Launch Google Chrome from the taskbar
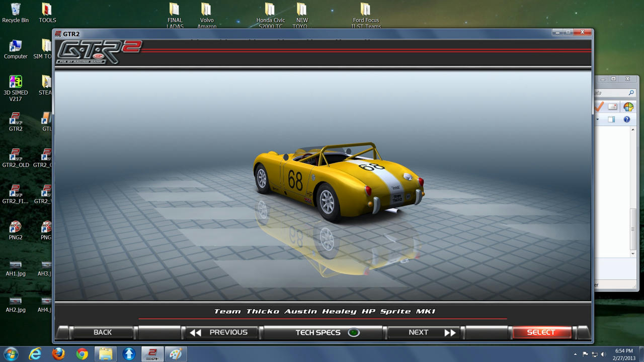The height and width of the screenshot is (362, 644). click(x=82, y=354)
